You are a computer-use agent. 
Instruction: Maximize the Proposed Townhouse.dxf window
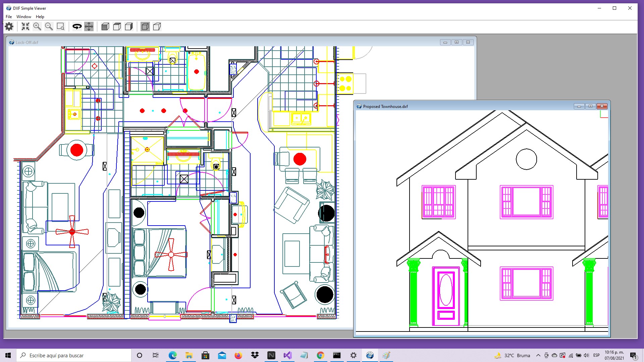click(x=591, y=106)
